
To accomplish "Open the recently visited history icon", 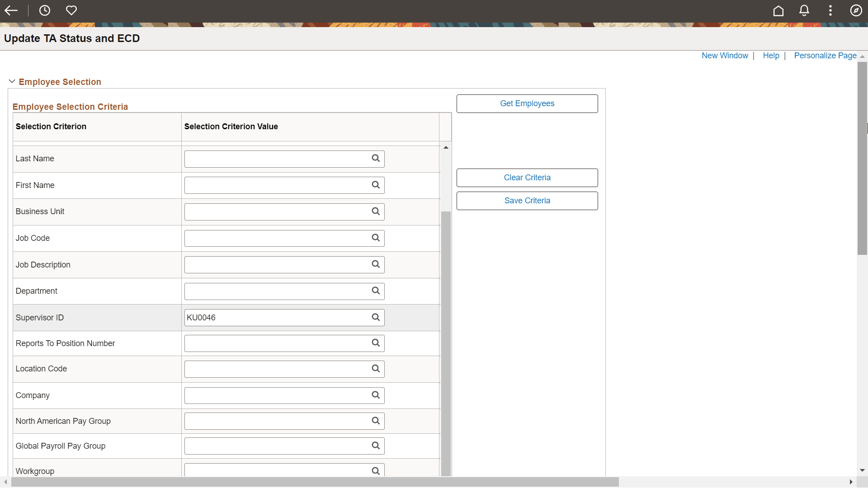I will (44, 10).
